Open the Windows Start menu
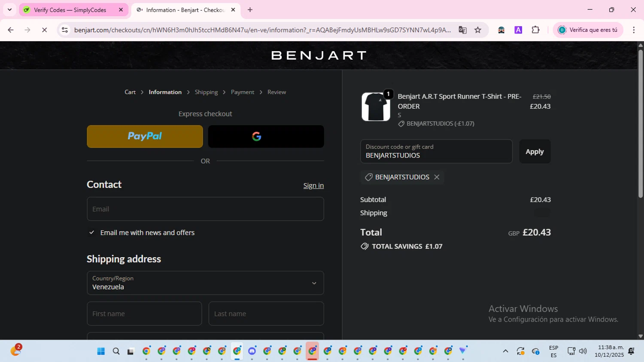644x362 pixels. point(101,351)
